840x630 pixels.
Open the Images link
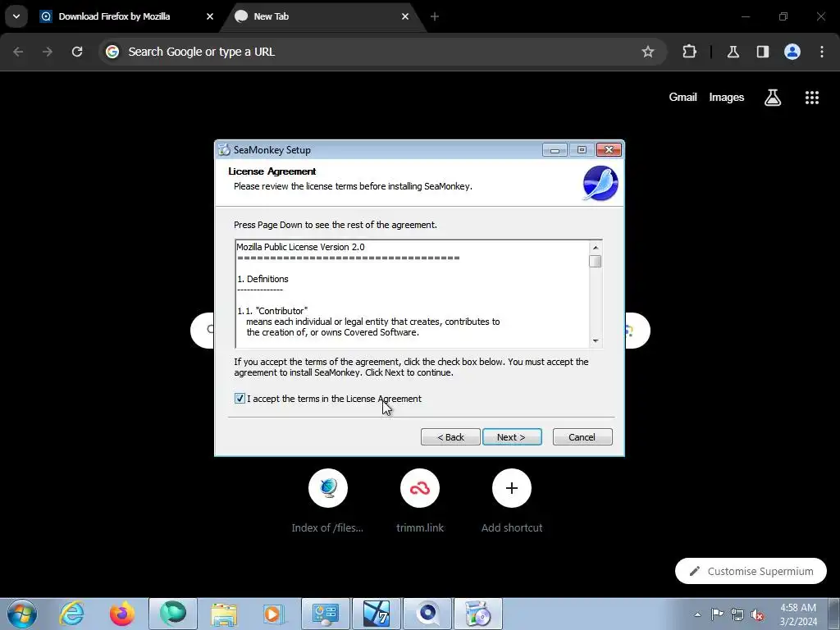pyautogui.click(x=727, y=97)
